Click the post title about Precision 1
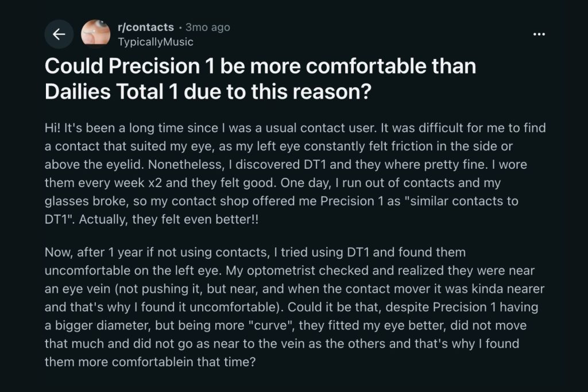 [x=260, y=79]
